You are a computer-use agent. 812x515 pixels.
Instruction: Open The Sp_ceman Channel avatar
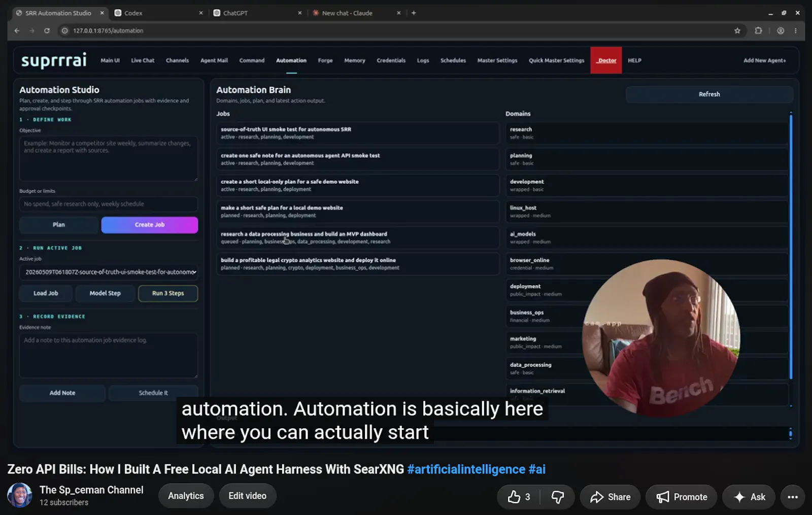(x=20, y=495)
